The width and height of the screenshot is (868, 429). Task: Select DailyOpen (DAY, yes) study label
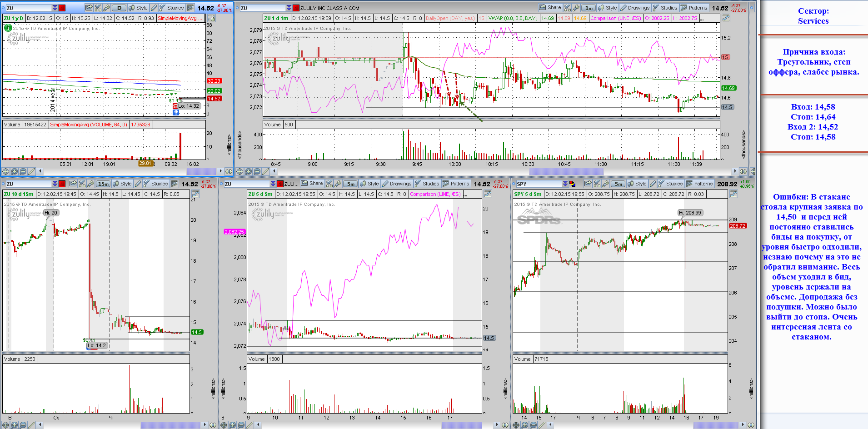(450, 18)
